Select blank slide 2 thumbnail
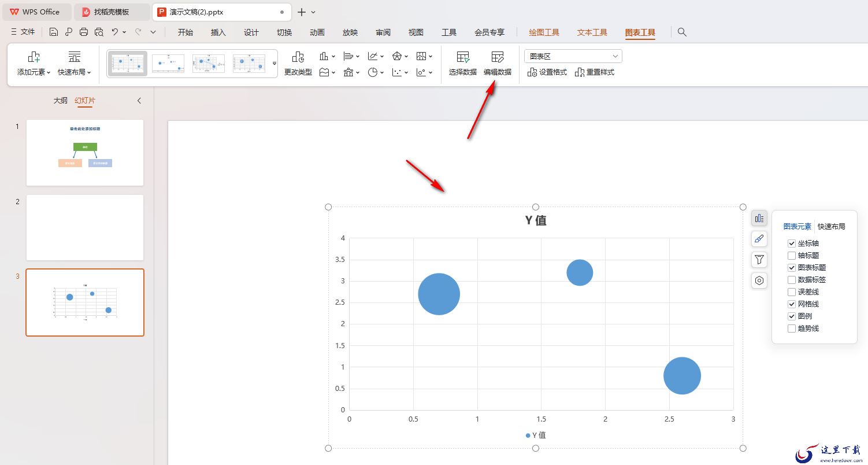868x465 pixels. tap(85, 227)
